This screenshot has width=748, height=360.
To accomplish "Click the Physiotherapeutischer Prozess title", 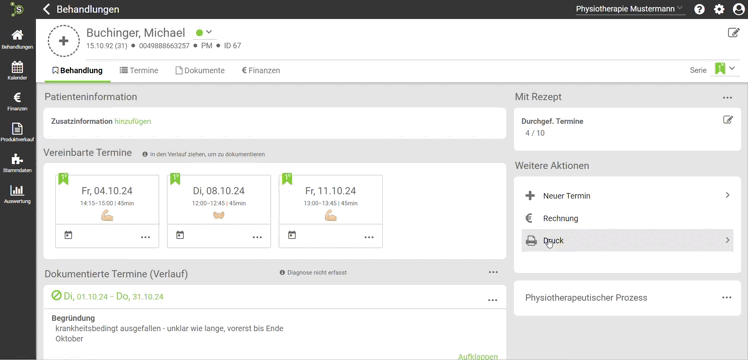I will (586, 298).
